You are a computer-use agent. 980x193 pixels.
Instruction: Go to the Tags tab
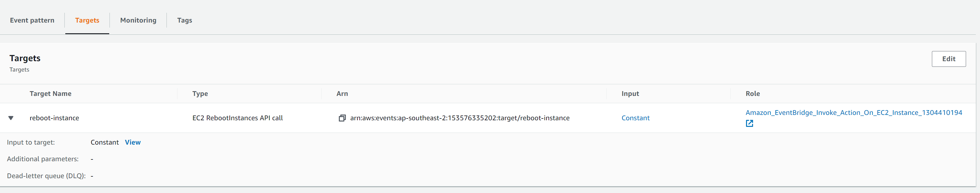click(185, 20)
